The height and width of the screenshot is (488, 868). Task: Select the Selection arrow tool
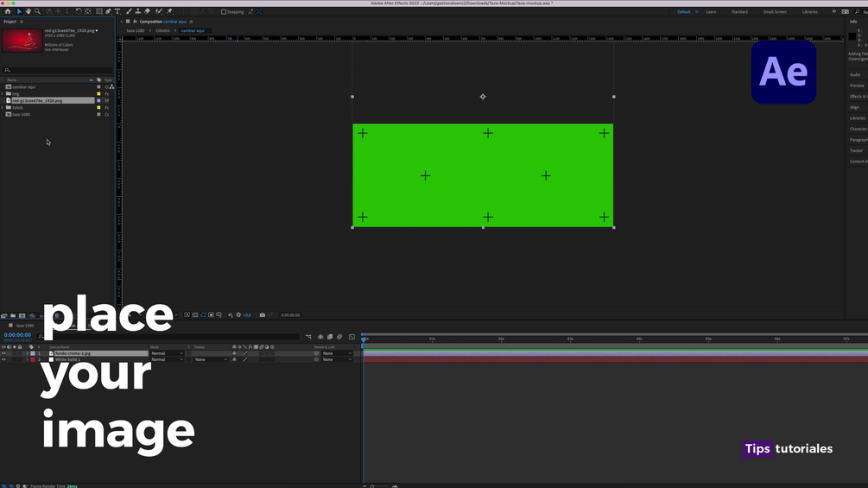(19, 11)
